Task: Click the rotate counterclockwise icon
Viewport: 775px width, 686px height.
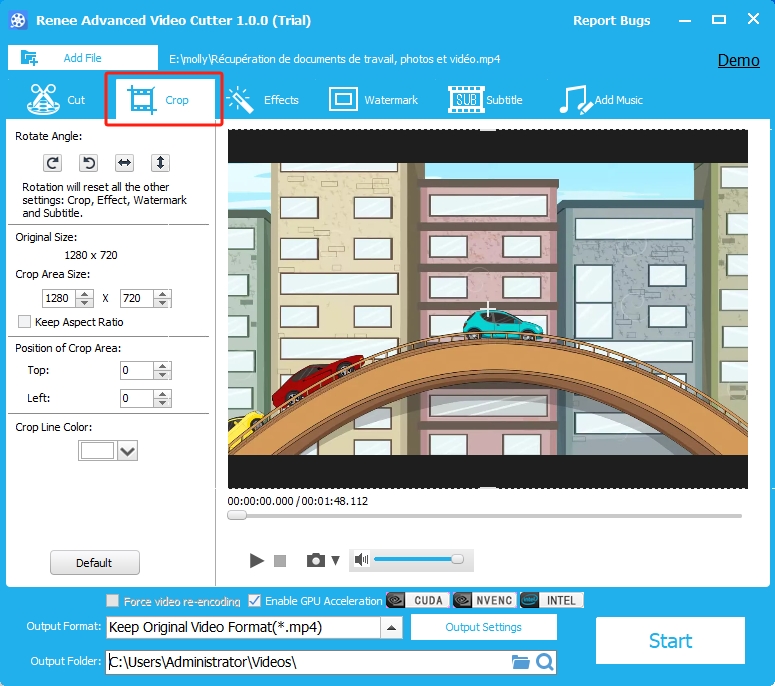Action: point(88,162)
